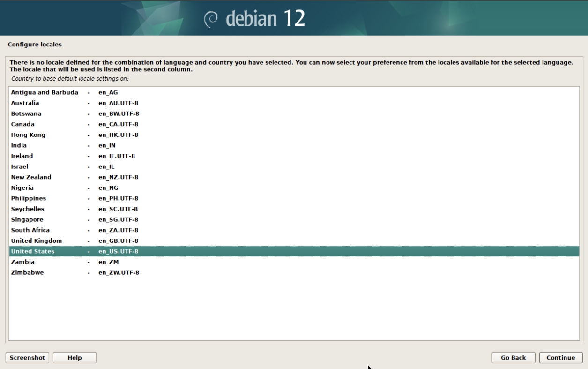Open the installer Help
The height and width of the screenshot is (369, 588).
pyautogui.click(x=74, y=358)
